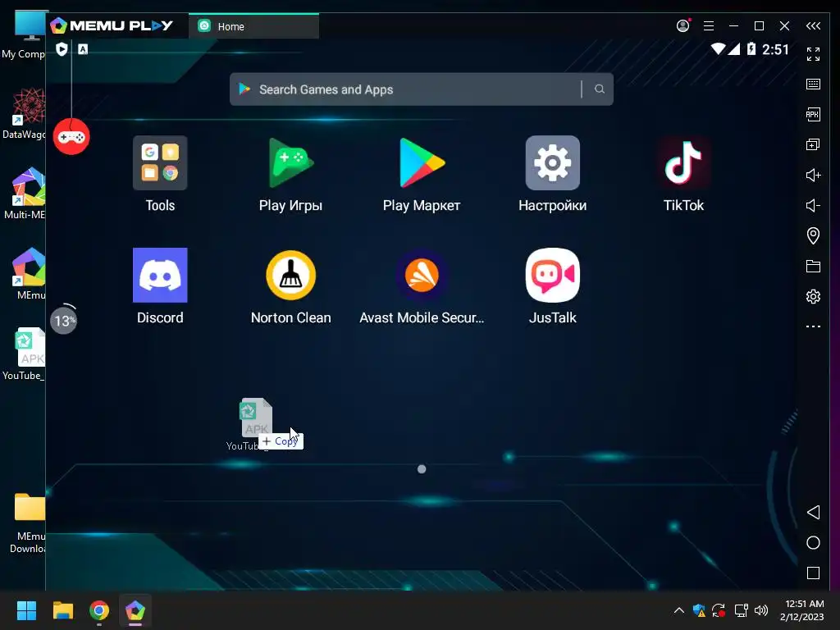The height and width of the screenshot is (630, 840).
Task: Increase volume in MEmu sidebar
Action: 813,176
